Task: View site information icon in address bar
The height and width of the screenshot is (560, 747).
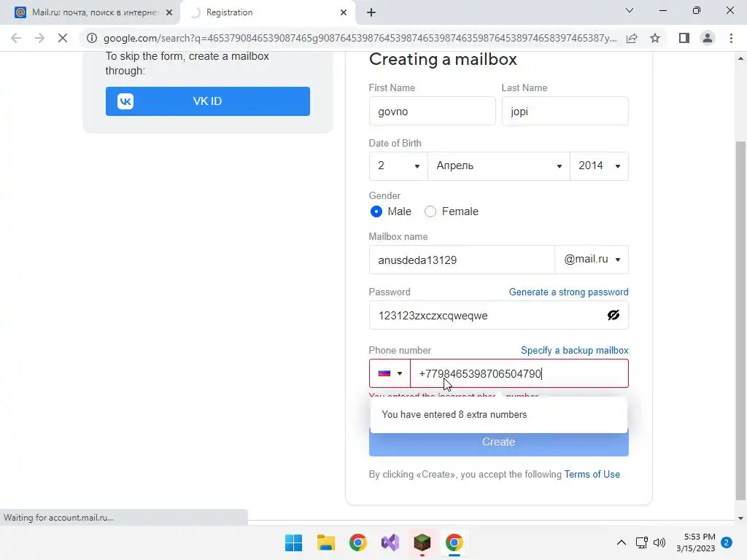Action: click(x=92, y=38)
